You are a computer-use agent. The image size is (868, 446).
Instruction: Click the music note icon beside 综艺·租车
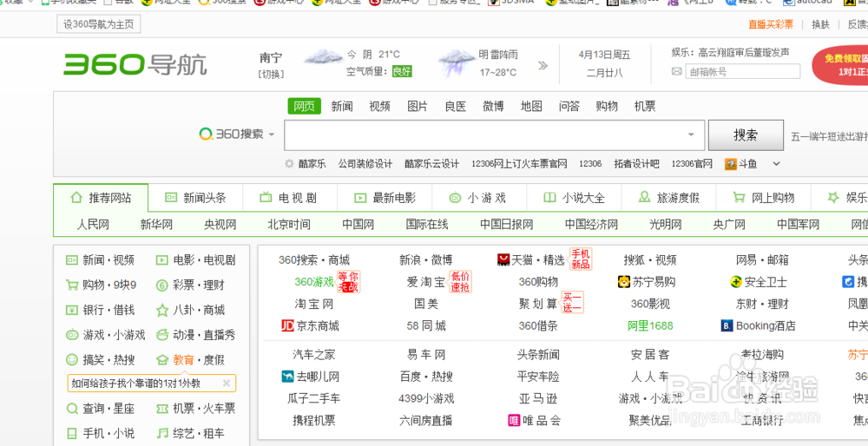tap(162, 433)
